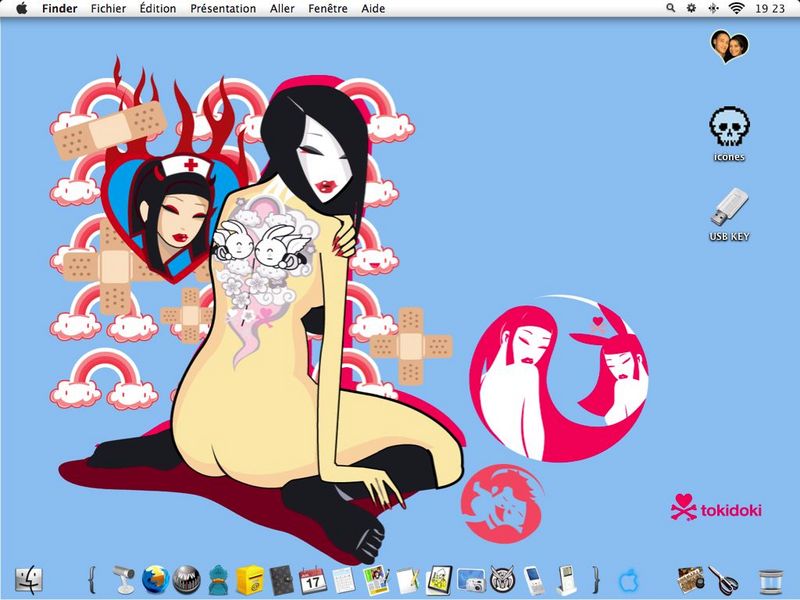
Task: Click the 'icones' folder label
Action: (729, 157)
